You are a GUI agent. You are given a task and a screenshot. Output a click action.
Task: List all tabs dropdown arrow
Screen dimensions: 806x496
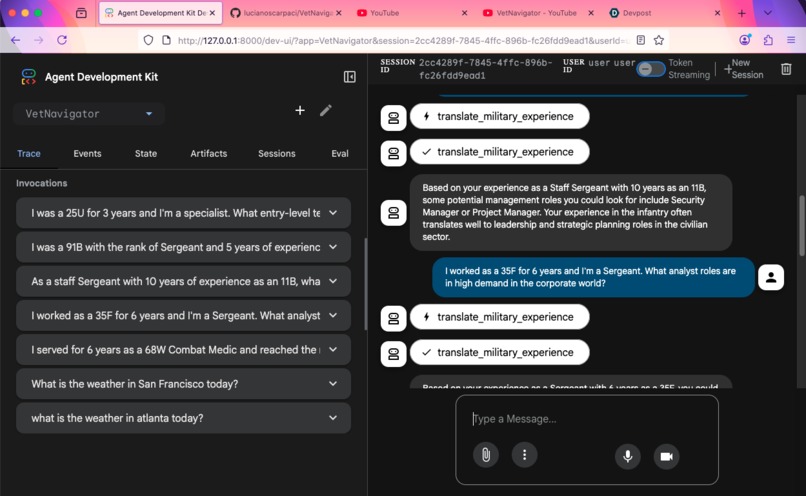point(767,13)
